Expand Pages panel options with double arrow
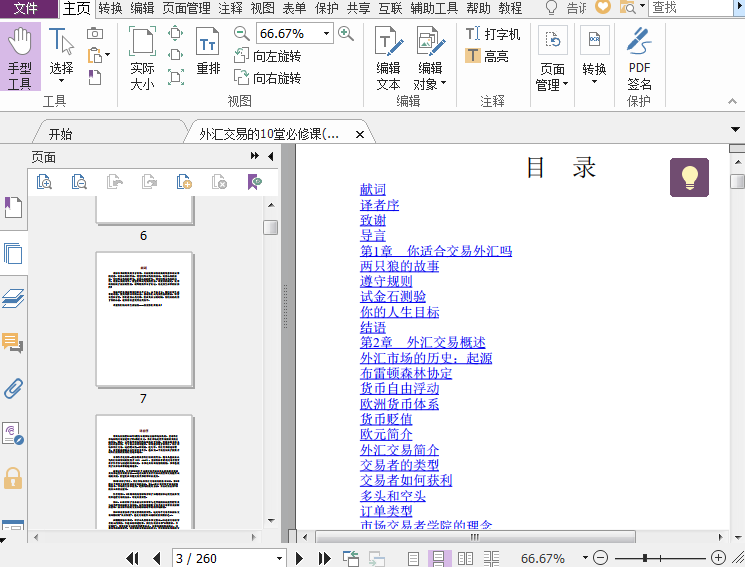The width and height of the screenshot is (745, 567). point(255,156)
